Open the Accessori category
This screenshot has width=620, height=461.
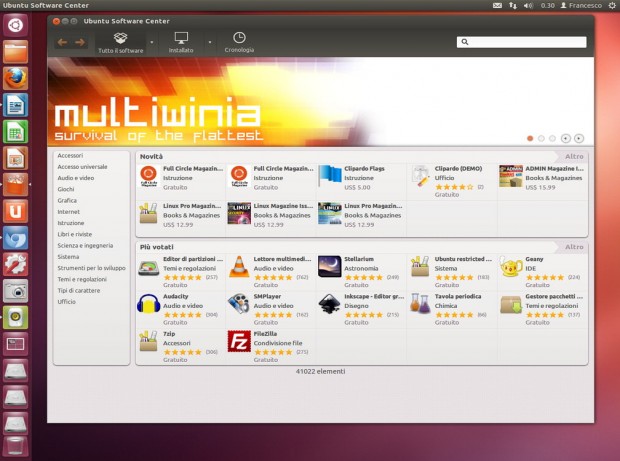click(x=70, y=155)
